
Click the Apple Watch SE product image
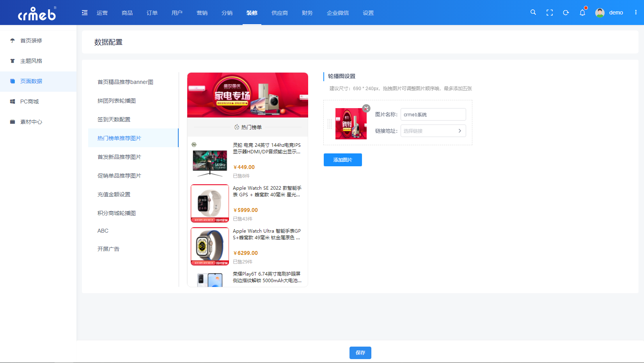(210, 203)
